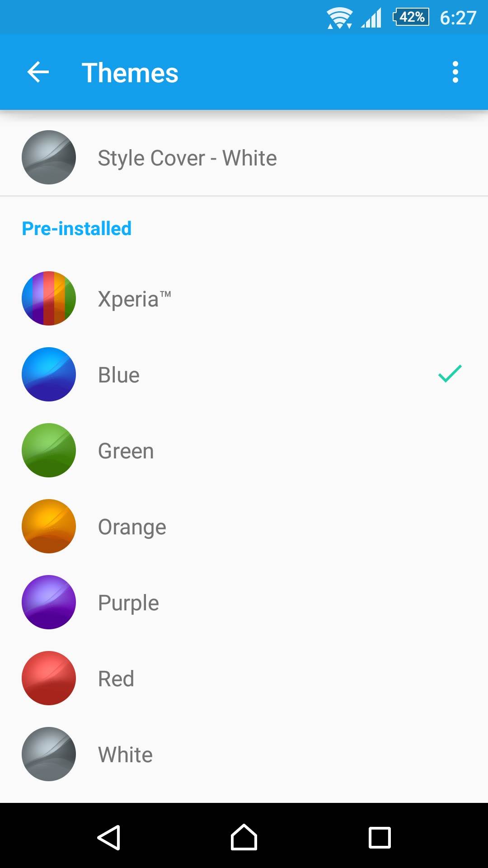Select the Style Cover - White theme
Viewport: 488px width, 868px height.
(x=187, y=158)
